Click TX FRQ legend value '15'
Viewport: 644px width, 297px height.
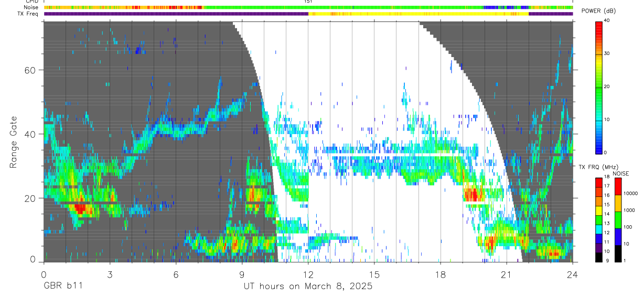point(607,205)
